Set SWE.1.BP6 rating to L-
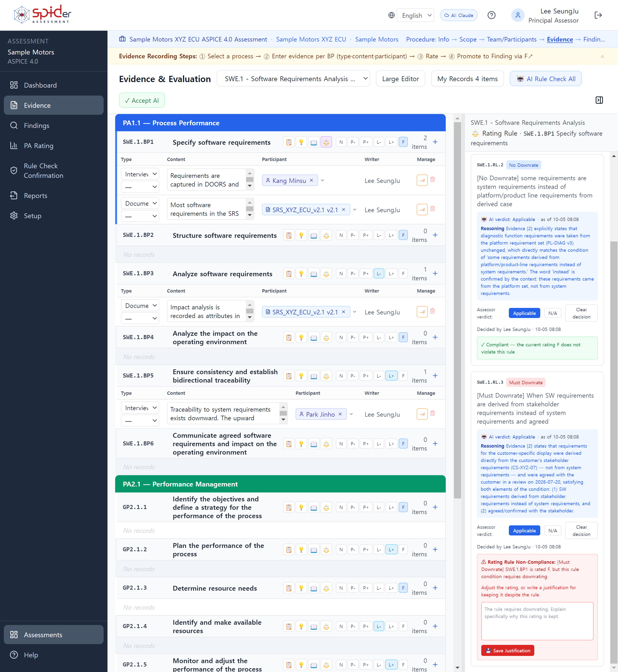The height and width of the screenshot is (672, 618). (379, 444)
